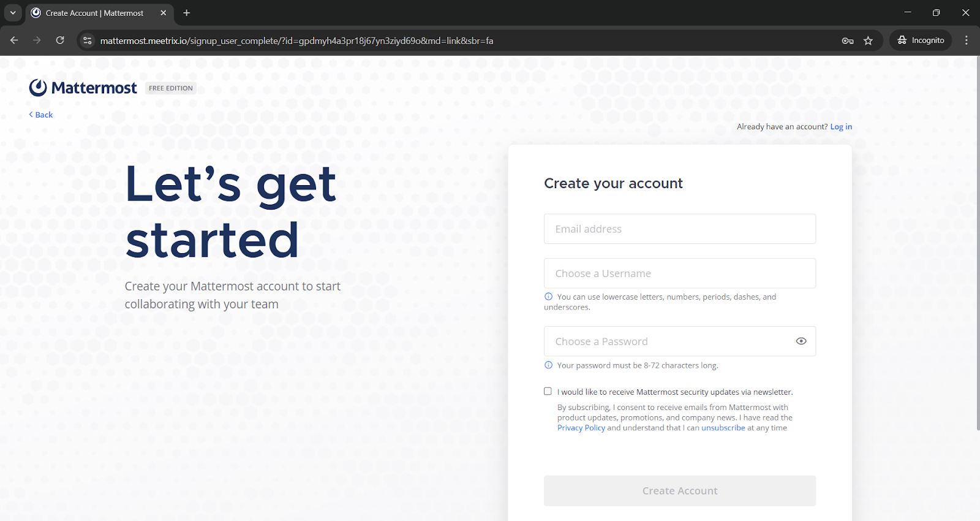Open the Privacy Policy link

(580, 427)
